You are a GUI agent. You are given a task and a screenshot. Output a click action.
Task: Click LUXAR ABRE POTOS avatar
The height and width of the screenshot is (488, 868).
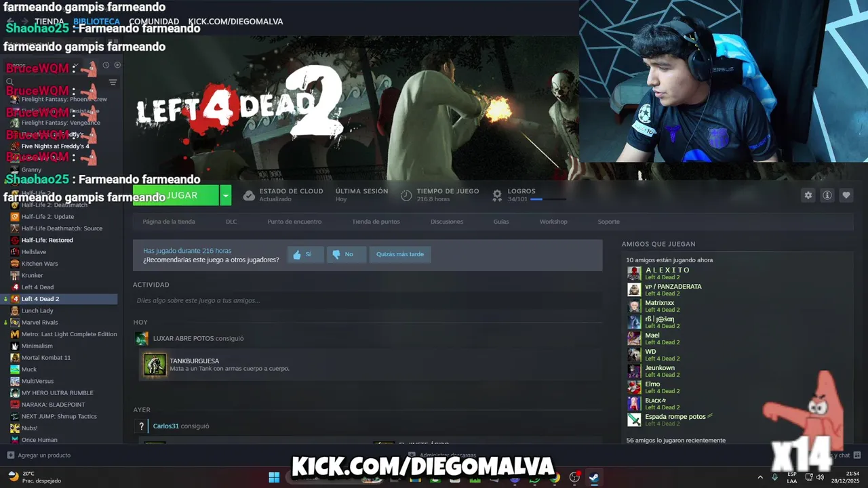(x=142, y=339)
